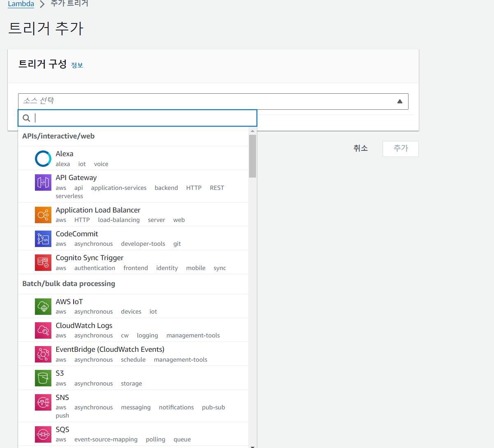This screenshot has width=494, height=448.
Task: Pick the Application Load Balancer icon
Action: [x=43, y=215]
